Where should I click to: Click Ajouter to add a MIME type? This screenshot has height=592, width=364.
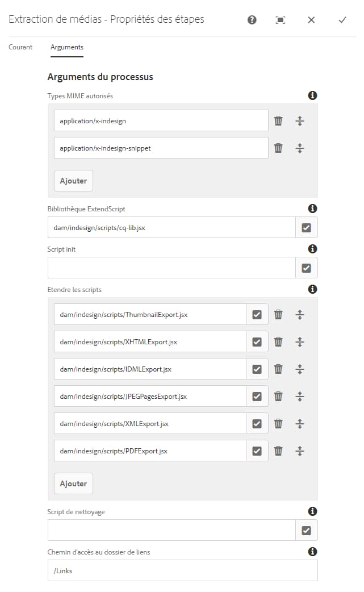(73, 180)
